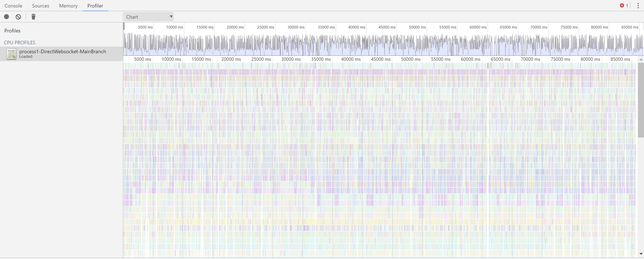Click the process1 profile table icon
The image size is (644, 259).
coord(11,54)
